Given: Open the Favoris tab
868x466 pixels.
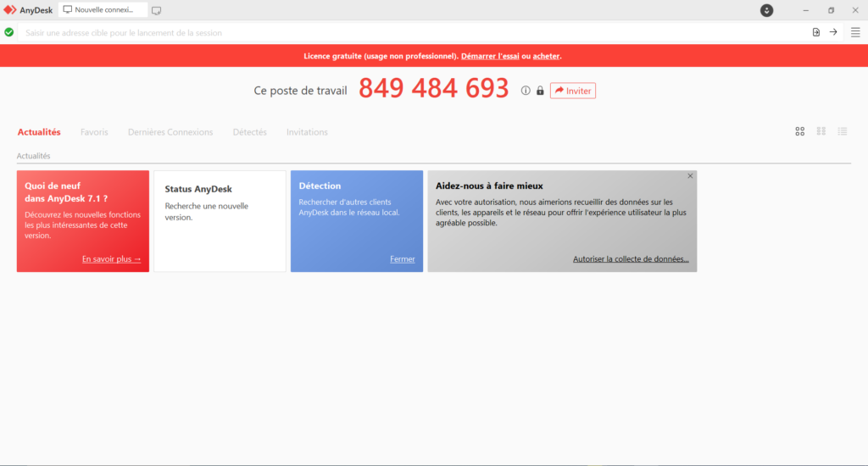Looking at the screenshot, I should [x=94, y=131].
